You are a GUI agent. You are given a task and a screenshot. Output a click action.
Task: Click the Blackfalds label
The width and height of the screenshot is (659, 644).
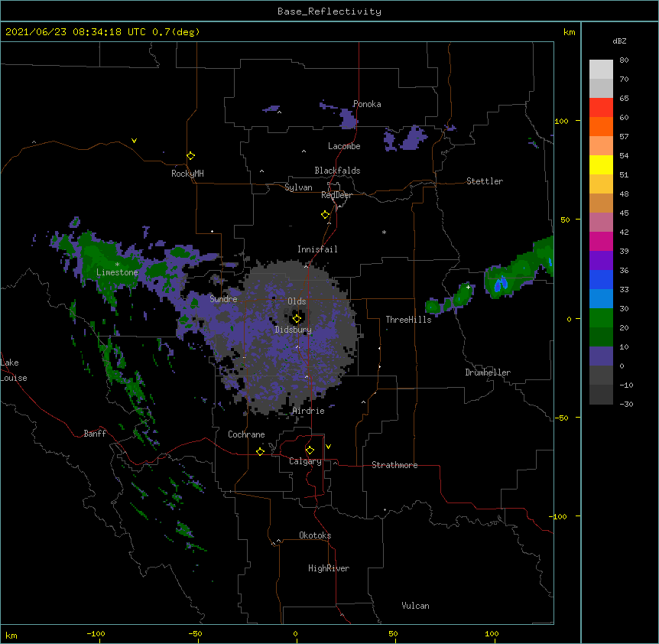(x=337, y=171)
